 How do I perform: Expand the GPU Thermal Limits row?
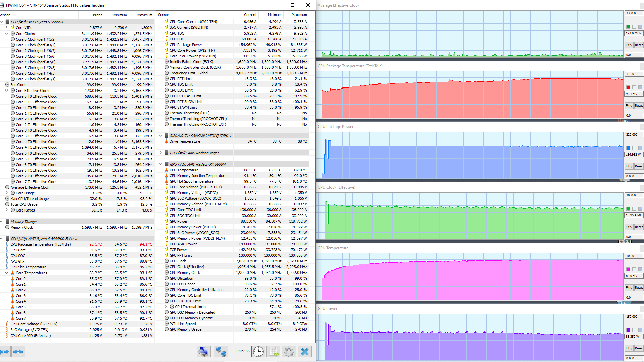pos(166,307)
